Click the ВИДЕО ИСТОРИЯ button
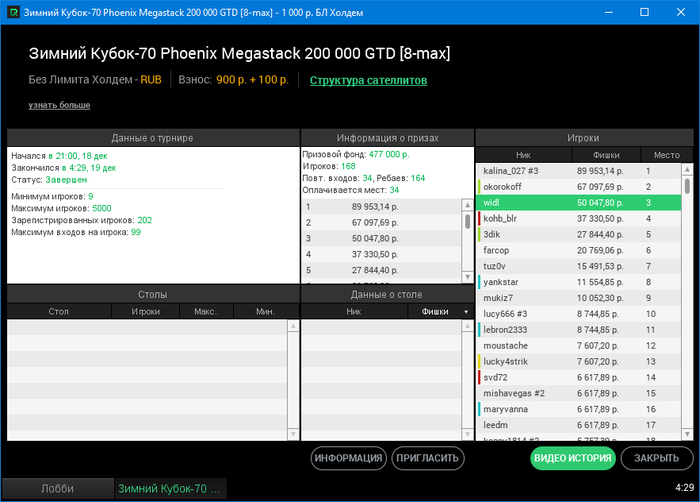Screen dimensions: 700x502 (x=573, y=458)
